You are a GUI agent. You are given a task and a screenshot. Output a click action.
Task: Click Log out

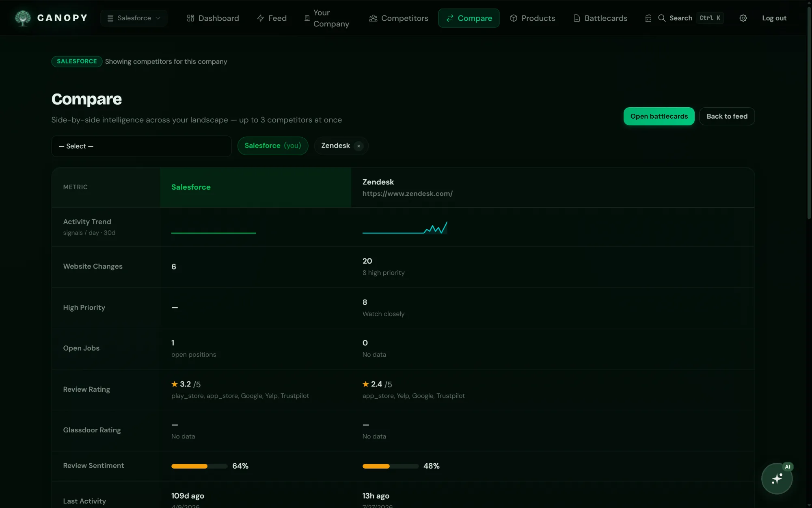pyautogui.click(x=774, y=18)
